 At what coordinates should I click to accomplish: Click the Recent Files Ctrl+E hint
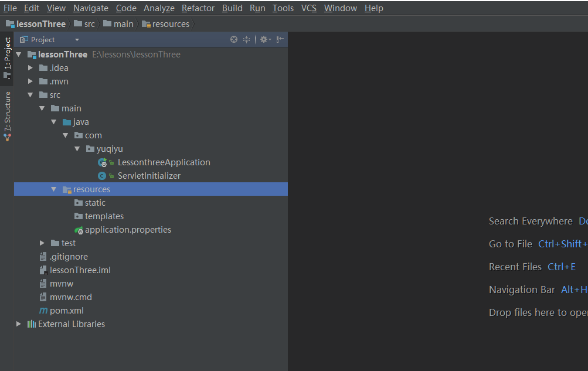[x=532, y=267]
